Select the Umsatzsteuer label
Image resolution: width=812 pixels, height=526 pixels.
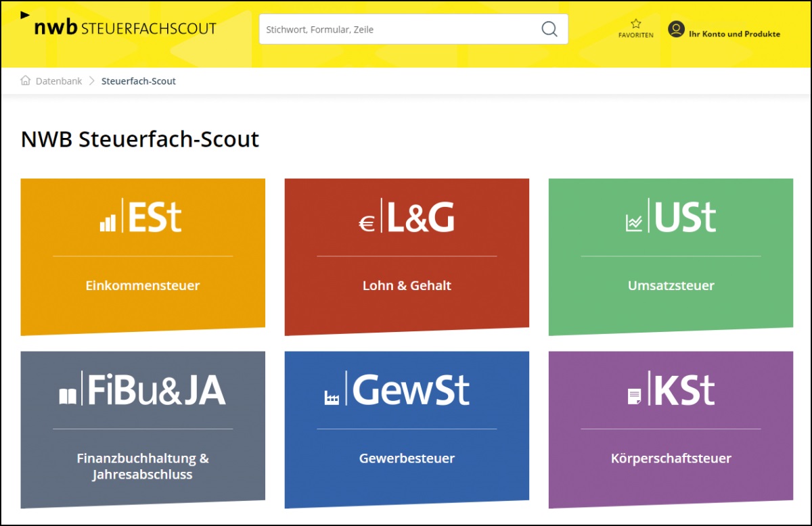coord(671,285)
